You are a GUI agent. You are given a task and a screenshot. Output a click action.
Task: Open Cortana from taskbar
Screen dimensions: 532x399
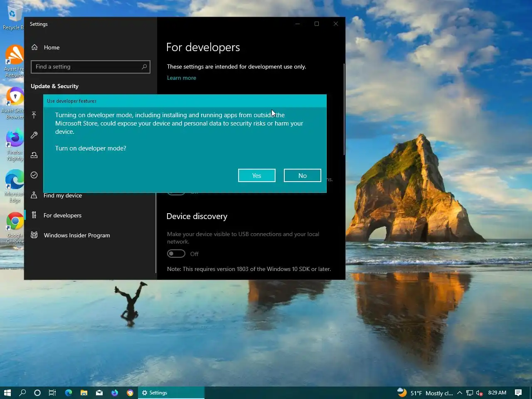[x=37, y=393]
